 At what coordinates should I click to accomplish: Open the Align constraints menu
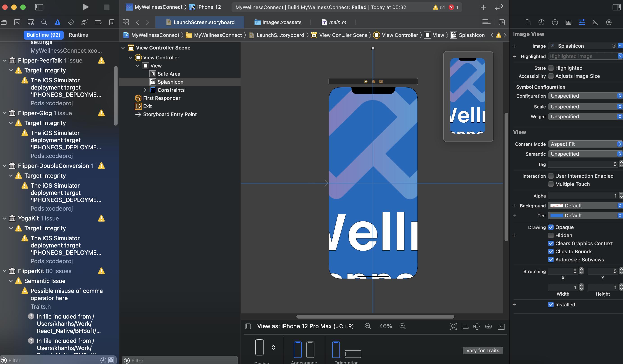click(465, 326)
